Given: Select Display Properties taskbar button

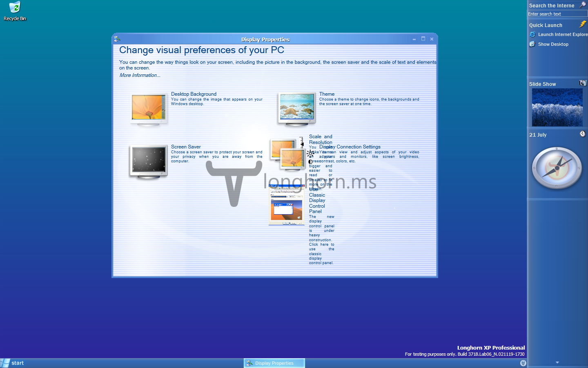Looking at the screenshot, I should point(274,363).
